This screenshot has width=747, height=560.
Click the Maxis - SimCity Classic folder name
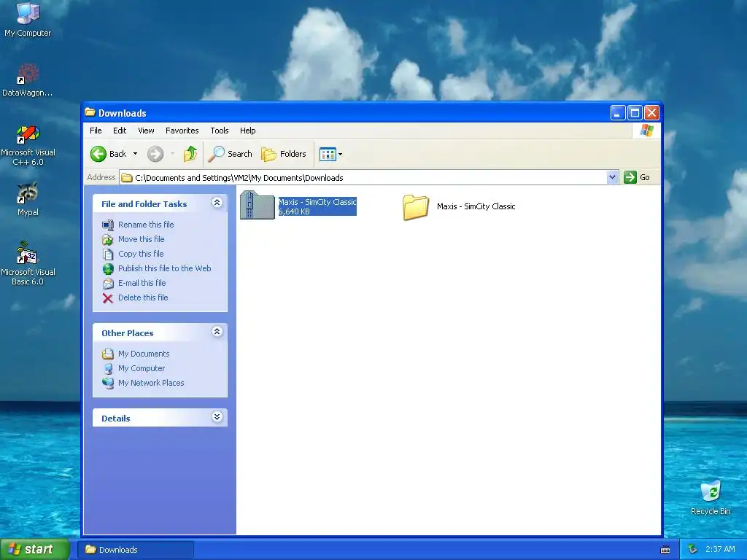click(476, 206)
